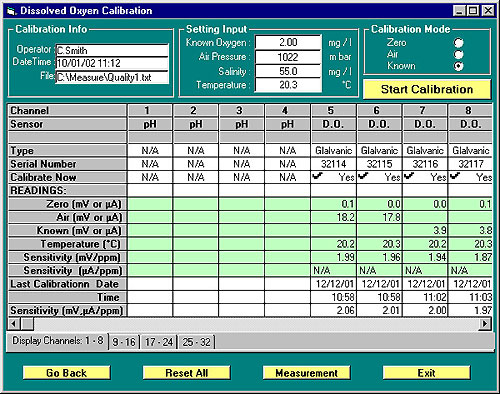
Task: Toggle Calibrate Now checkbox for channel 5
Action: coord(318,176)
